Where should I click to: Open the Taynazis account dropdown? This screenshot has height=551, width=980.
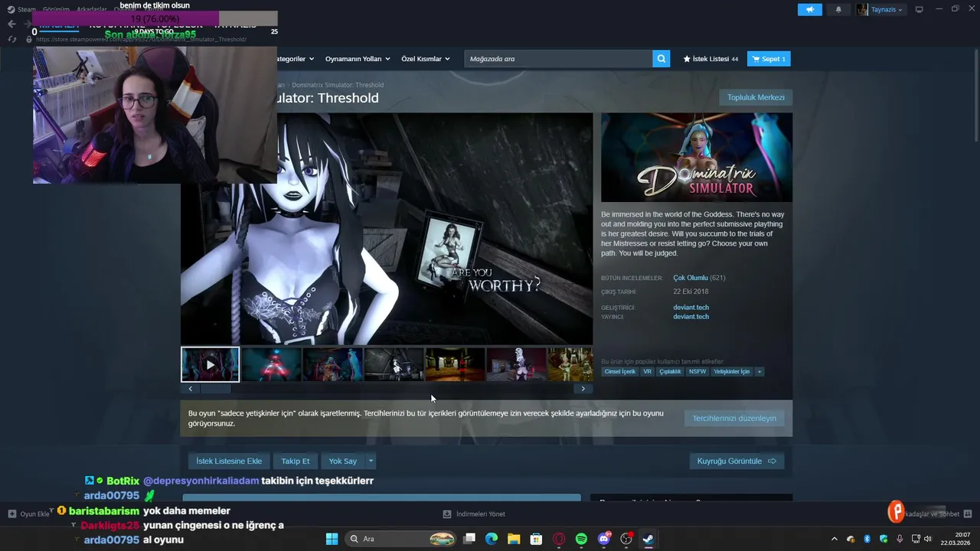pyautogui.click(x=880, y=9)
